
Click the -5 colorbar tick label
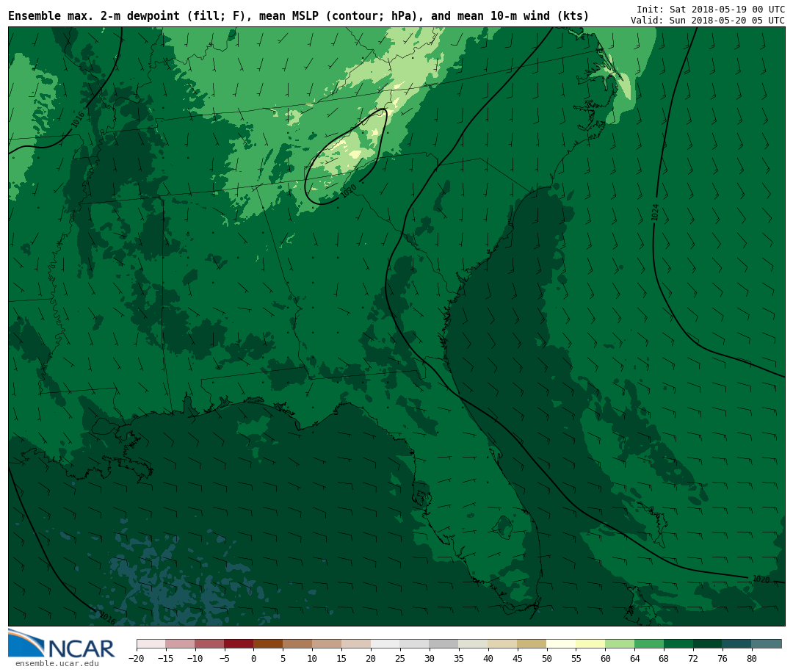(x=224, y=658)
